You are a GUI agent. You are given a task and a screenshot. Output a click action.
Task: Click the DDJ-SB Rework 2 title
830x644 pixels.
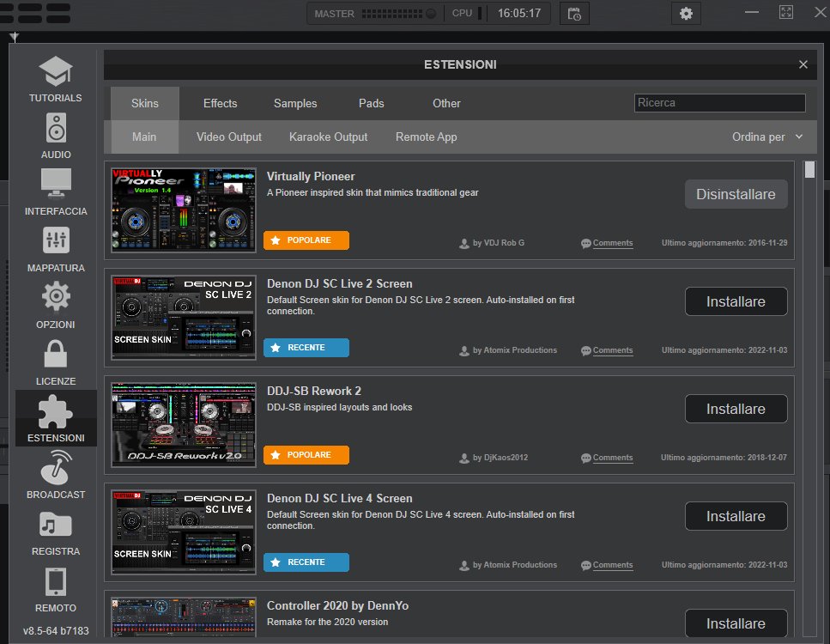[x=314, y=391]
